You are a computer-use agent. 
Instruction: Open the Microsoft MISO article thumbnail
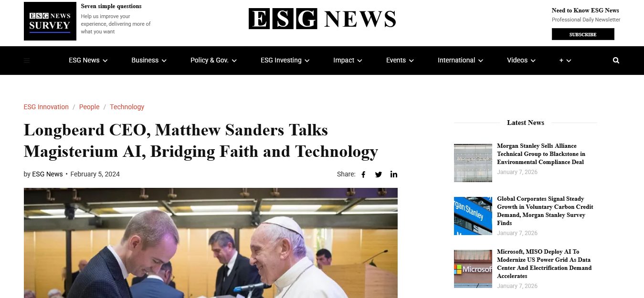[473, 269]
